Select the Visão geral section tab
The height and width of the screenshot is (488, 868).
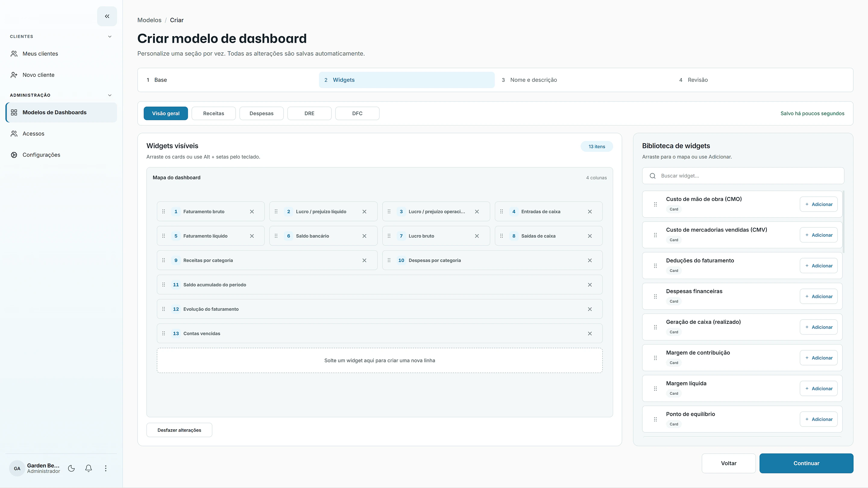pyautogui.click(x=166, y=114)
